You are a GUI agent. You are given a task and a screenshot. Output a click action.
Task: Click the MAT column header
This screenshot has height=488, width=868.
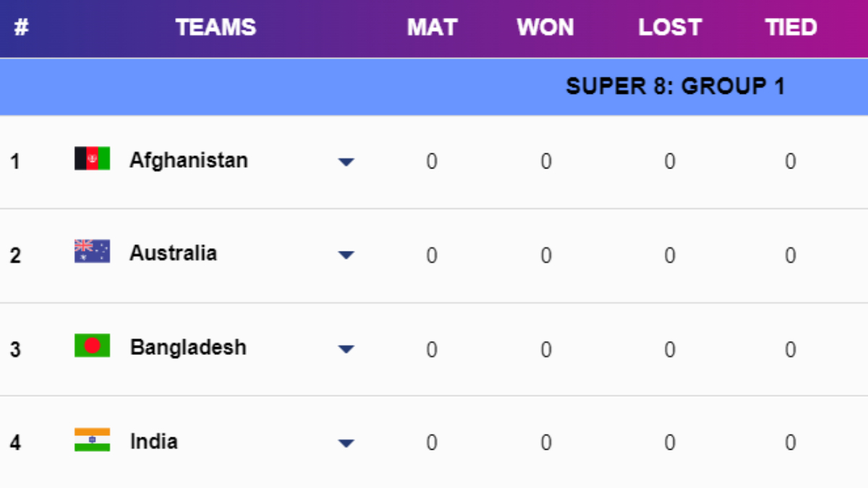[x=433, y=27]
